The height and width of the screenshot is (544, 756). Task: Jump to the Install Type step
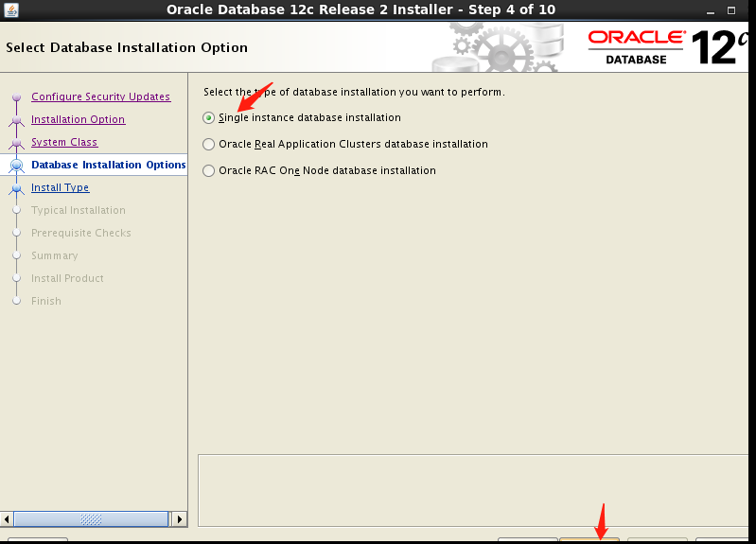click(61, 187)
